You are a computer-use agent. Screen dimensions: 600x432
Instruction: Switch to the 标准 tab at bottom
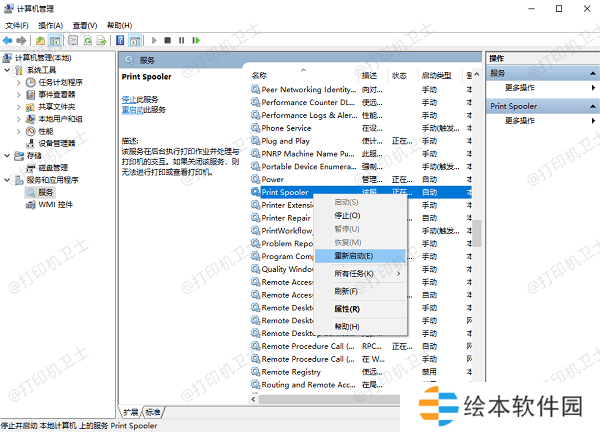coord(153,411)
